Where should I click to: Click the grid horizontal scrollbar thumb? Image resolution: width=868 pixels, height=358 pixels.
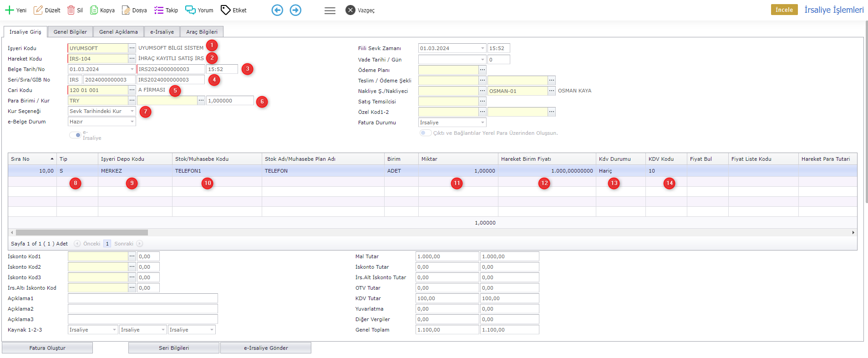click(82, 232)
